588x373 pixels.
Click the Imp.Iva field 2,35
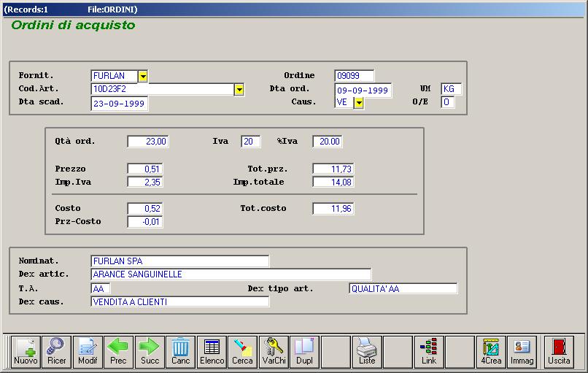point(144,182)
